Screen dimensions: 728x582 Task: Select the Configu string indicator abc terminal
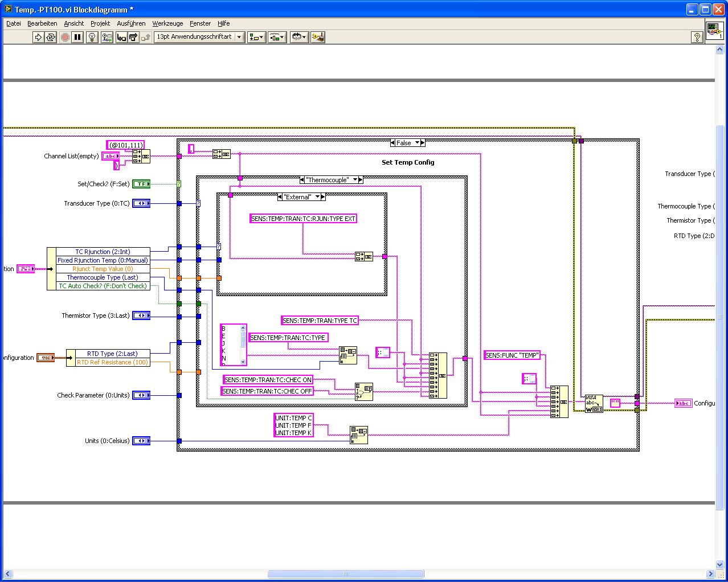[683, 403]
